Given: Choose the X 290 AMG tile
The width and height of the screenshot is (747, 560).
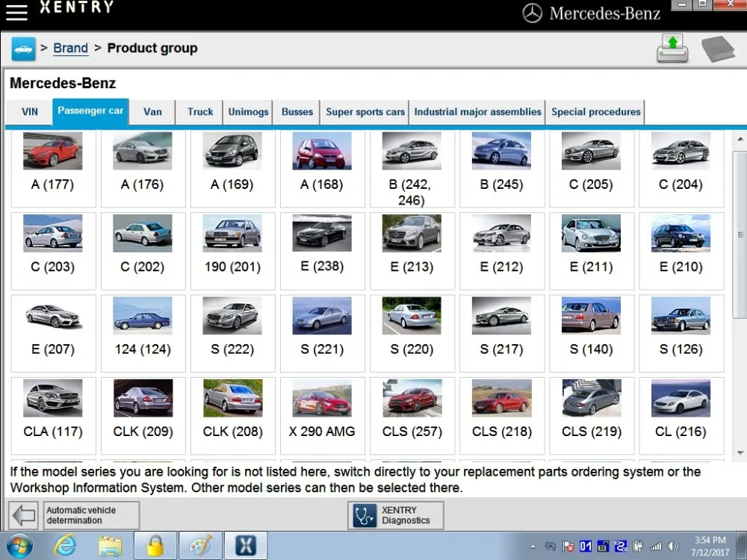Looking at the screenshot, I should point(322,416).
